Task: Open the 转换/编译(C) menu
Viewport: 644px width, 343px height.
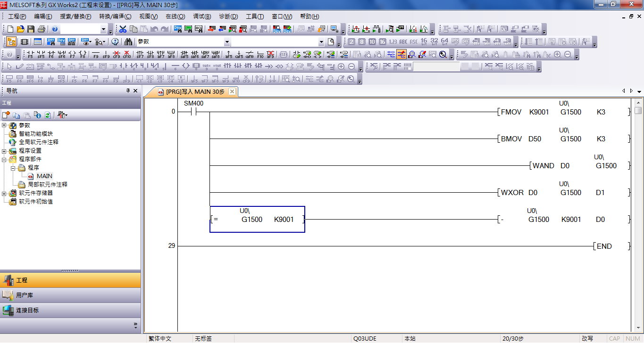Action: pyautogui.click(x=115, y=16)
